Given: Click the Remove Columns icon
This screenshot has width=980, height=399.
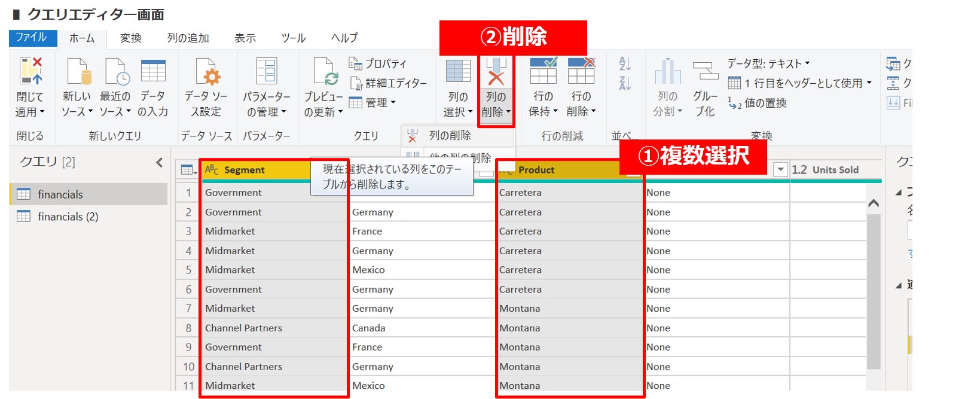Looking at the screenshot, I should point(496,71).
